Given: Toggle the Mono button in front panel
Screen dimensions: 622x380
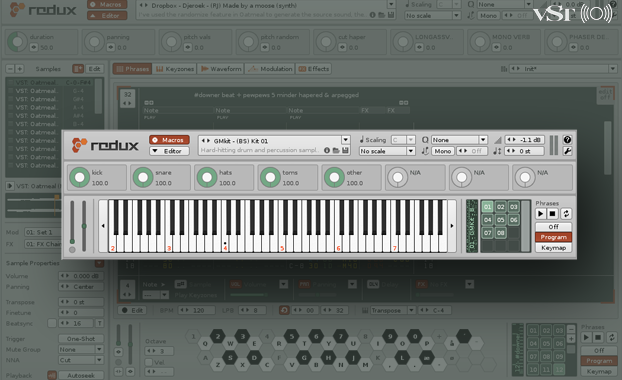Looking at the screenshot, I should (442, 151).
